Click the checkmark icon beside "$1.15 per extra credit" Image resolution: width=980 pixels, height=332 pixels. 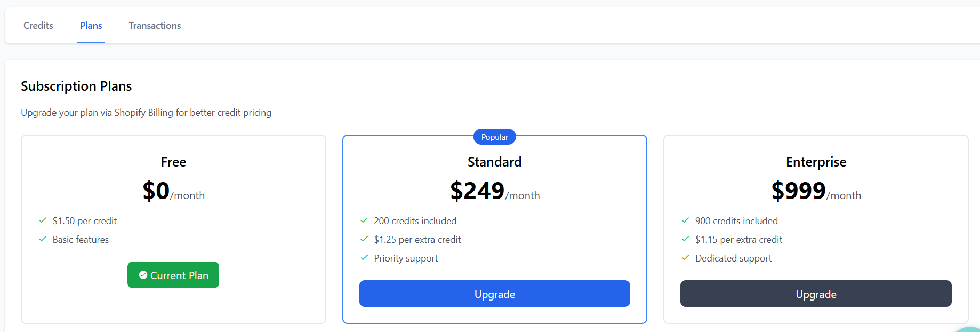tap(686, 239)
